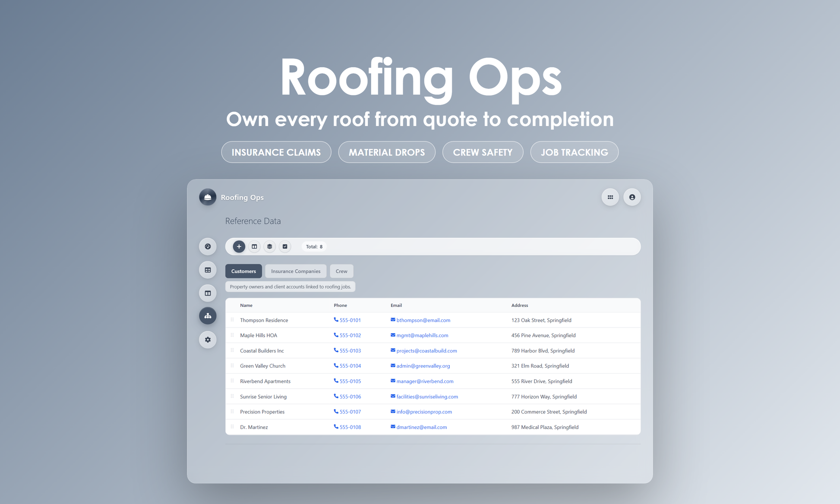Click drag handle of Thompson Residence row

pyautogui.click(x=232, y=320)
